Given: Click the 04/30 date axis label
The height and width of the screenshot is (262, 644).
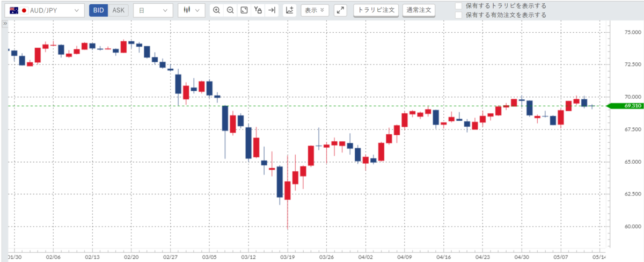Looking at the screenshot, I should tap(522, 257).
